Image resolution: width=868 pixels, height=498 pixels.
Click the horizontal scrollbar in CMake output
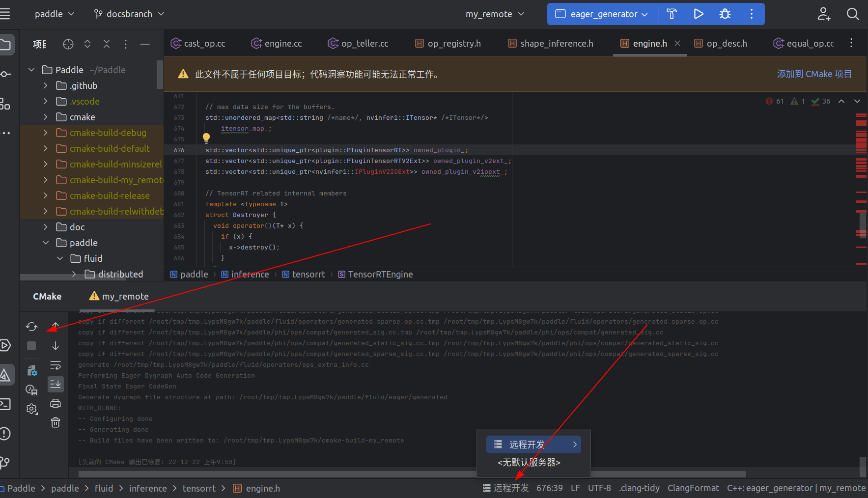[412, 473]
